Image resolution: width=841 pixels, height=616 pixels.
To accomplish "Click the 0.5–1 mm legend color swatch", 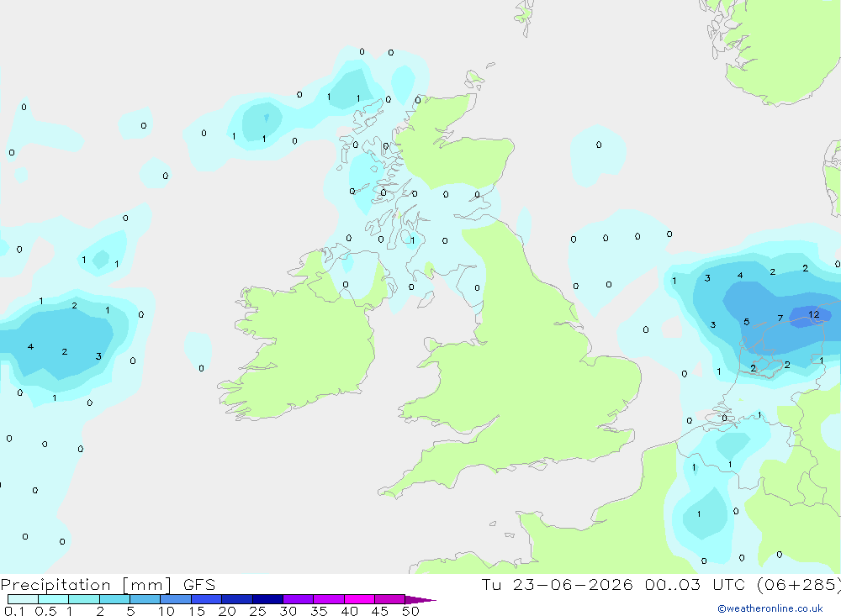I will (x=54, y=599).
